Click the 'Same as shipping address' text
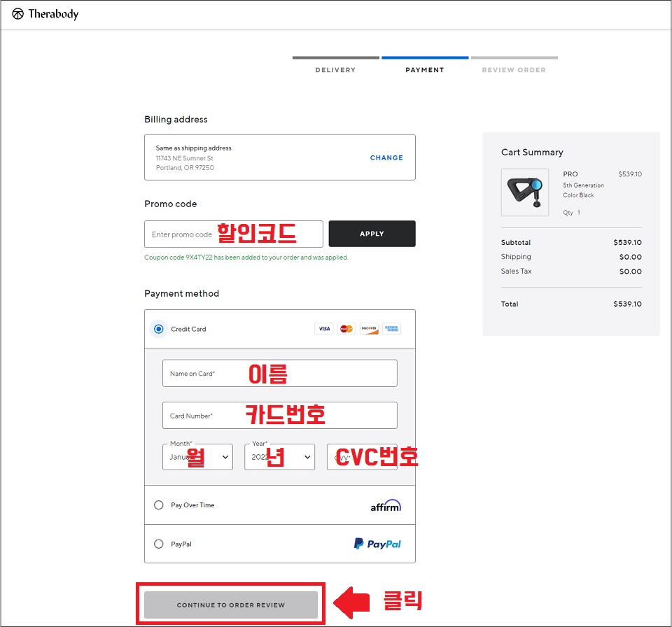 193,148
